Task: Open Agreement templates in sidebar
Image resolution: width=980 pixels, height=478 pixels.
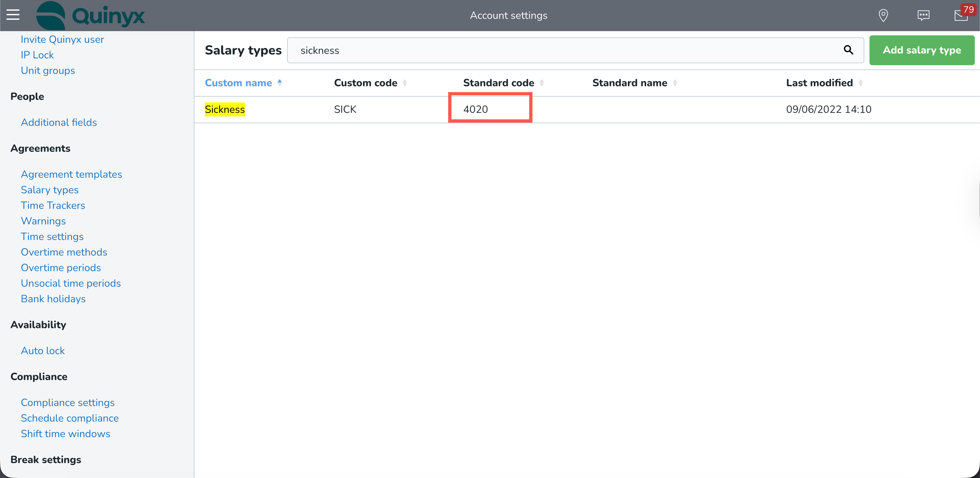Action: coord(71,174)
